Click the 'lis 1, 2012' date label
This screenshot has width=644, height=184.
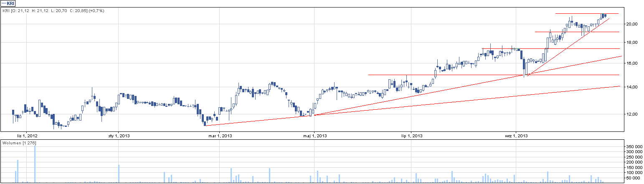[x=28, y=136]
